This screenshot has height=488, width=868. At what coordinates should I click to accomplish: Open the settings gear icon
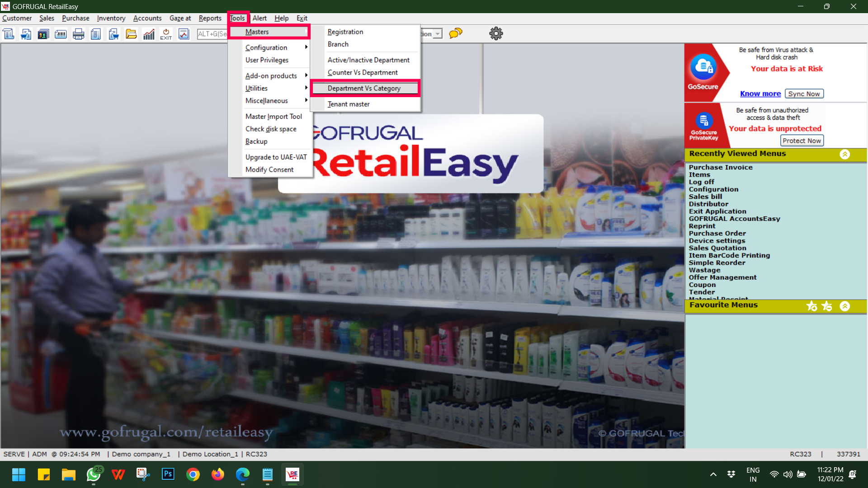click(496, 33)
